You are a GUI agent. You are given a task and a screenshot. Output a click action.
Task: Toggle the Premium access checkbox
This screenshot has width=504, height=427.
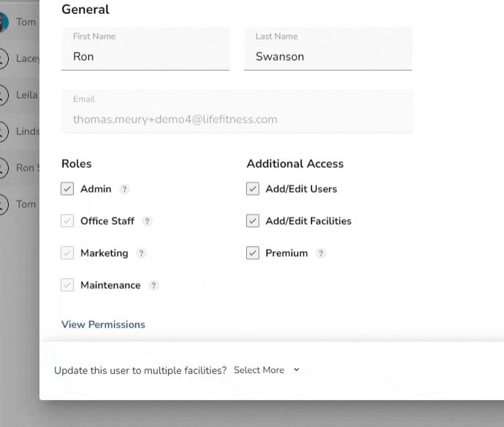[x=253, y=253]
